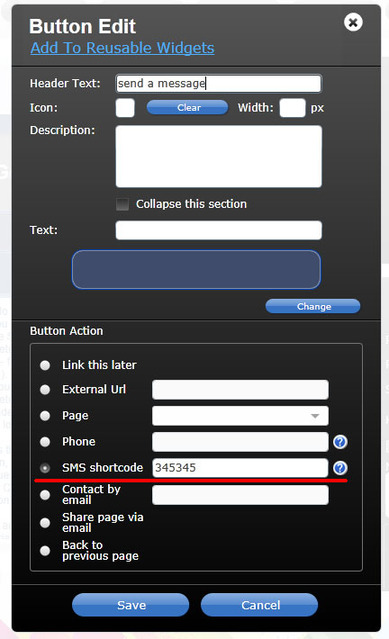Click the Text input field
Viewport: 389px width, 639px height.
(219, 230)
